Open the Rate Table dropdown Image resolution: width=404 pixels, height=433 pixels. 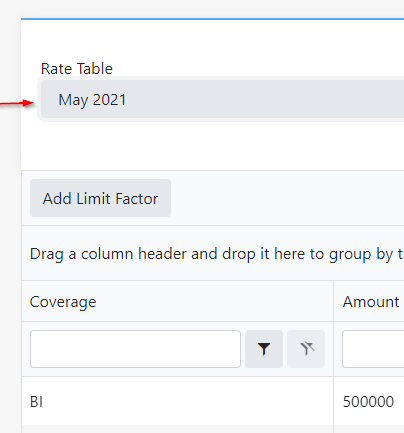(222, 99)
